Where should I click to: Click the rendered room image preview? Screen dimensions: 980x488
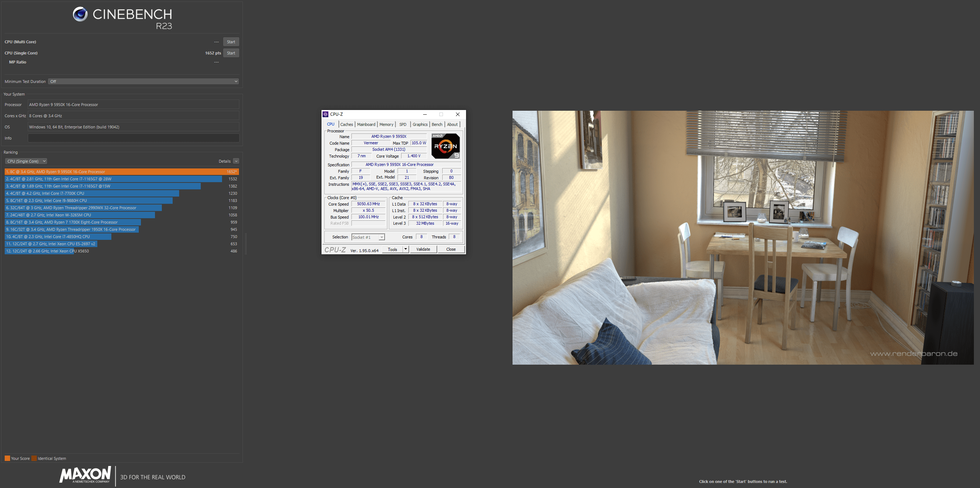pos(742,238)
